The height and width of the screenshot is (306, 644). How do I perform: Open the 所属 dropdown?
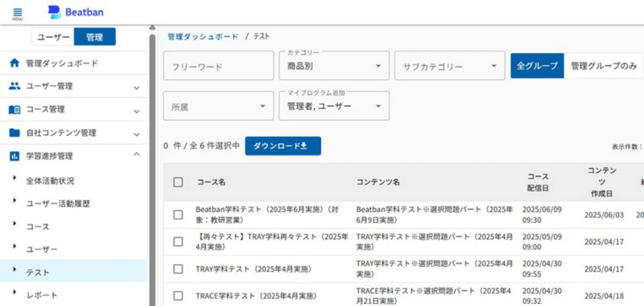point(218,106)
